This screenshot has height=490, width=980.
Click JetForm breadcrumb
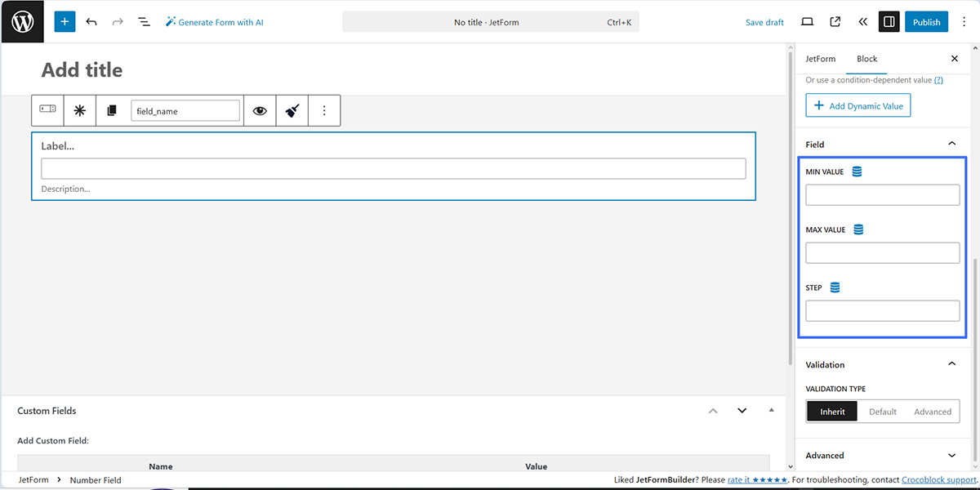point(33,480)
